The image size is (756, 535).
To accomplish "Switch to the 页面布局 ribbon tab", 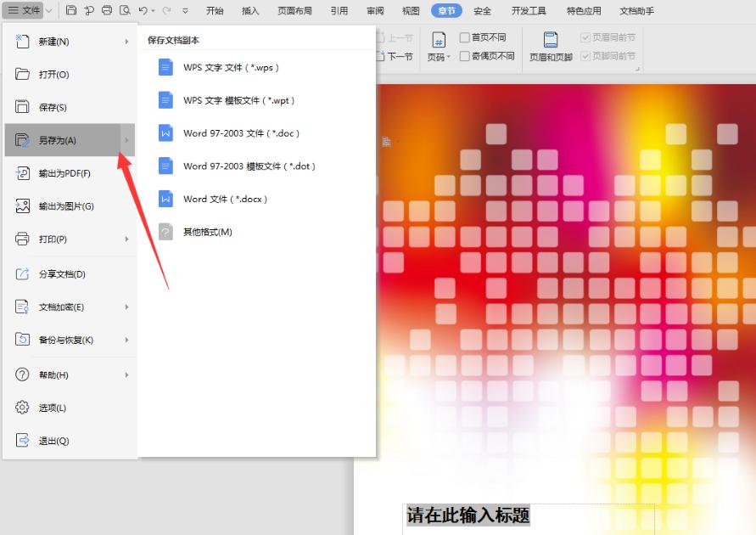I will coord(294,11).
